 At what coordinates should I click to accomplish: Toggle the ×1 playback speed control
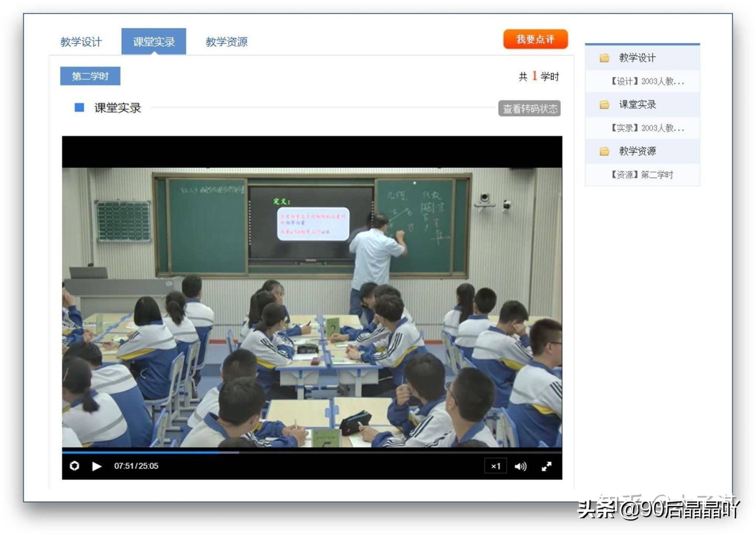[x=495, y=466]
